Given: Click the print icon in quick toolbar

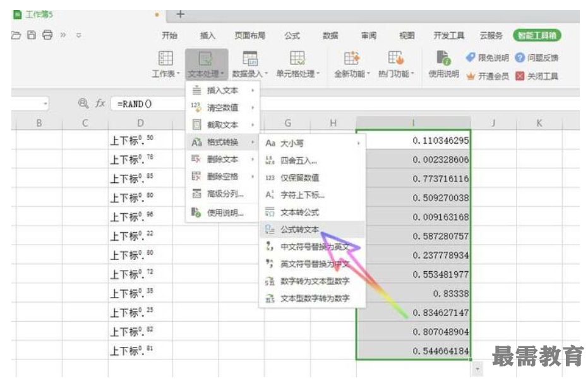Looking at the screenshot, I should (x=47, y=35).
